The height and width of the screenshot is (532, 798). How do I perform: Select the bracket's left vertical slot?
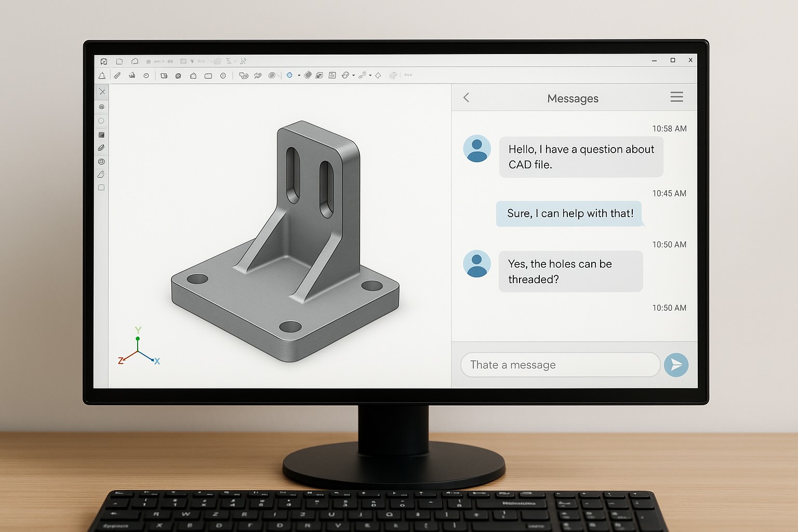(293, 175)
